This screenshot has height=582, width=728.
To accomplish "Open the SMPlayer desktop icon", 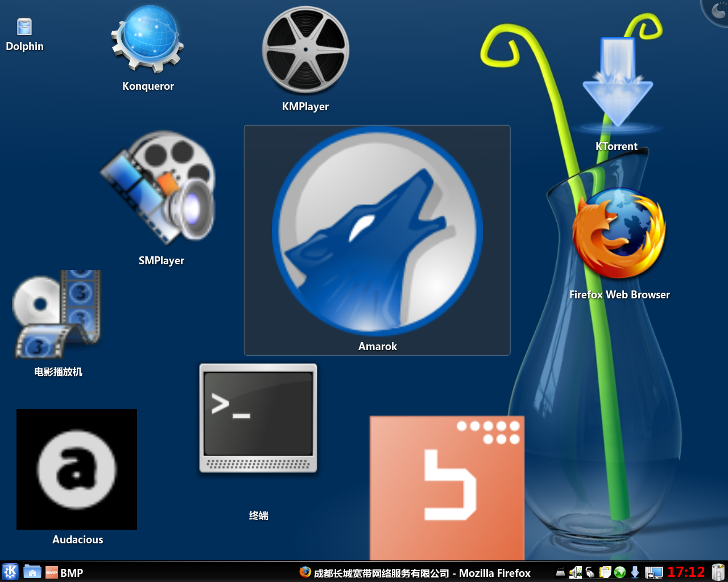I will (x=158, y=189).
